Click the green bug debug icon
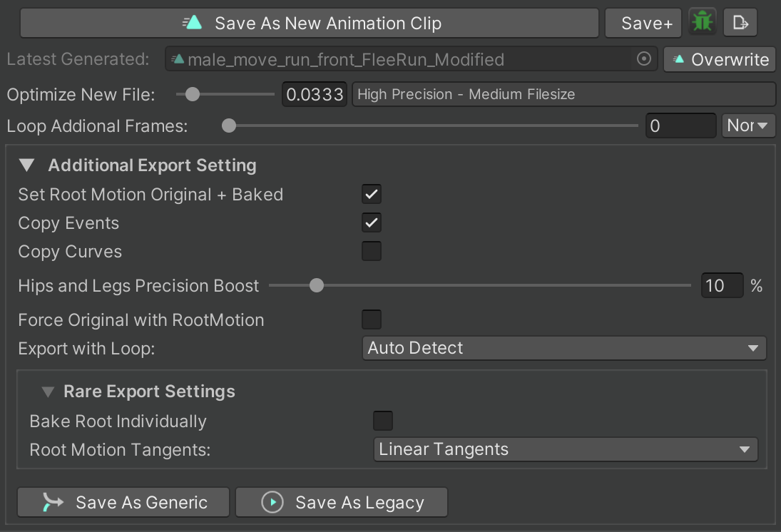 [x=703, y=22]
